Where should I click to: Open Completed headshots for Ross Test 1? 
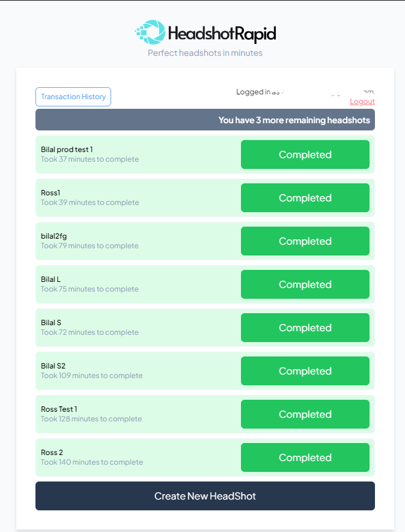click(x=305, y=414)
